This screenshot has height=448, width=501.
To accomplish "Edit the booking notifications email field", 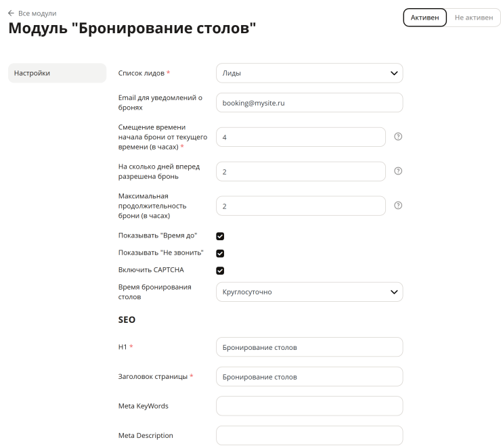I will point(309,103).
